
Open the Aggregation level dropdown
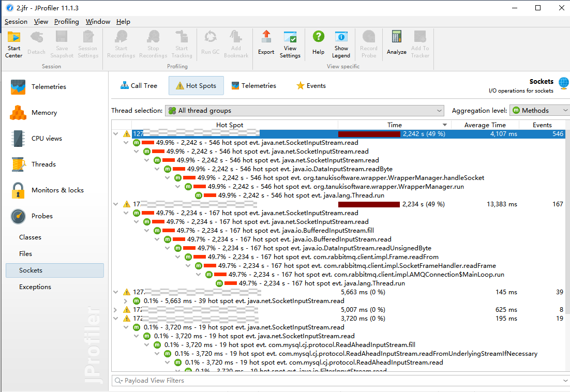tap(539, 111)
